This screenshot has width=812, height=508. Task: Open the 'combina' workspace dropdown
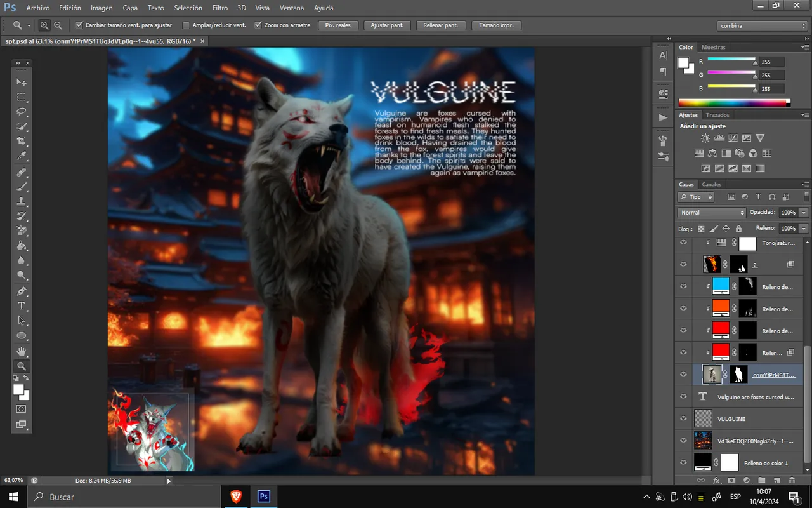point(763,25)
